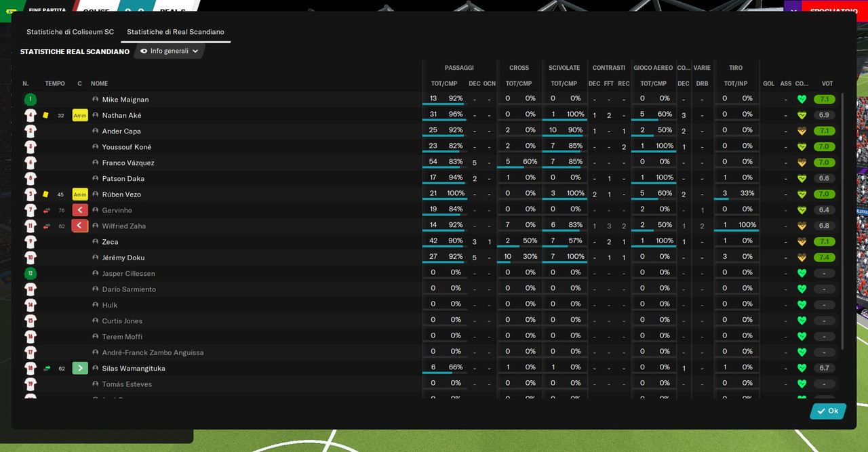Confirm with the Ok button
The width and height of the screenshot is (868, 452).
click(828, 411)
